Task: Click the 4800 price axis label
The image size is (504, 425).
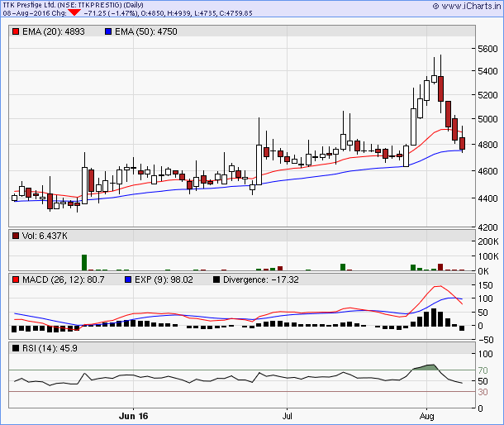Action: click(x=487, y=145)
